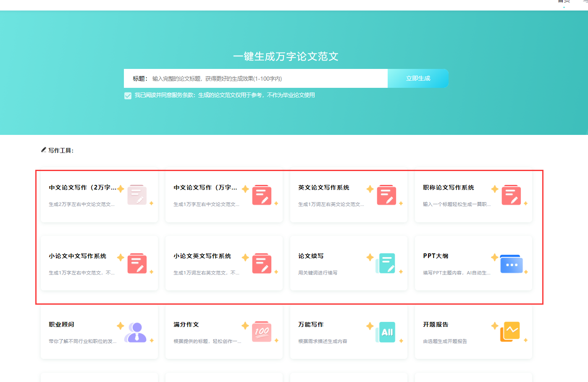Viewport: 588px width, 382px height.
Task: Click description 生成1万词左右英文论文范文
Action: click(x=331, y=204)
